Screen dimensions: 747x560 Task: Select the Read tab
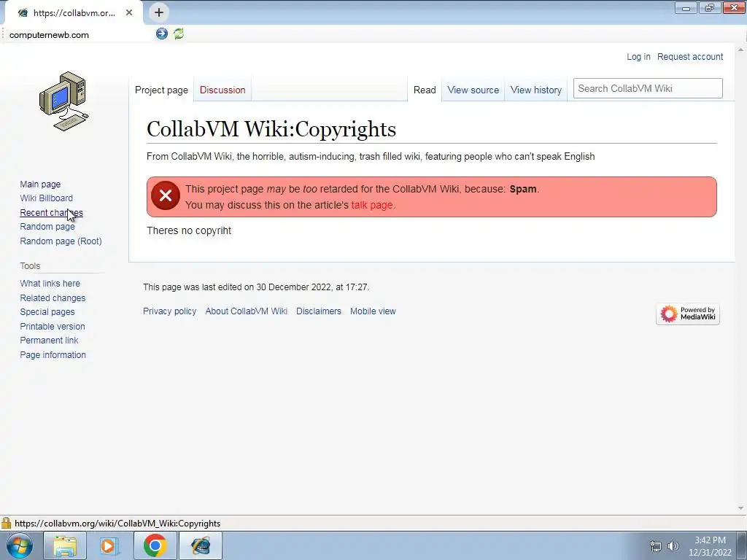tap(425, 90)
